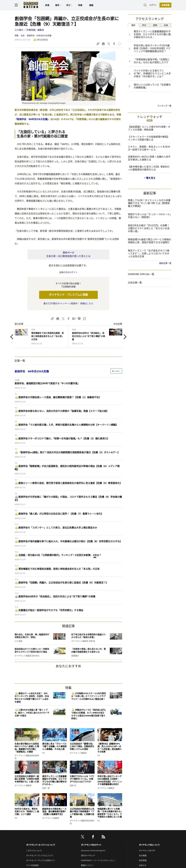Open the Facebook icon in footer
Viewport: 186px width, 868px height.
point(93,837)
